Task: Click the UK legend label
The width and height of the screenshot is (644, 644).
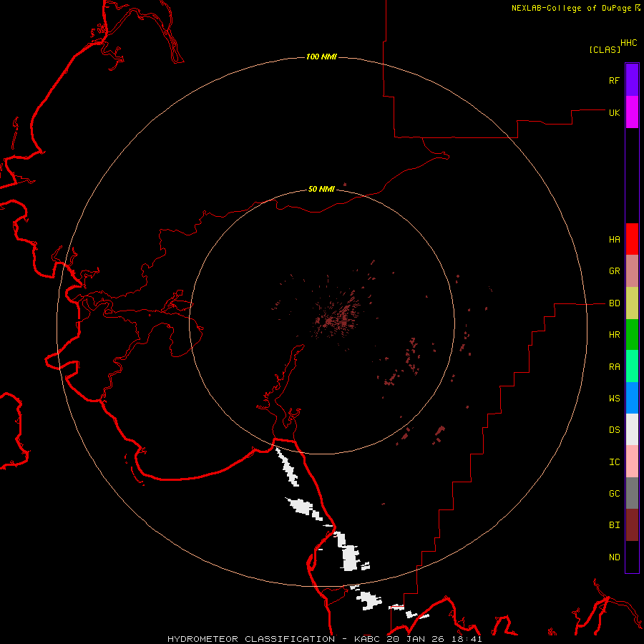Action: [x=614, y=112]
